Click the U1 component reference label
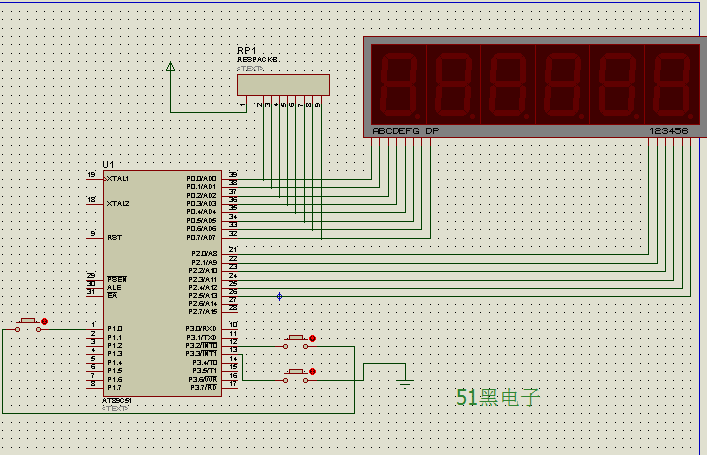 108,165
